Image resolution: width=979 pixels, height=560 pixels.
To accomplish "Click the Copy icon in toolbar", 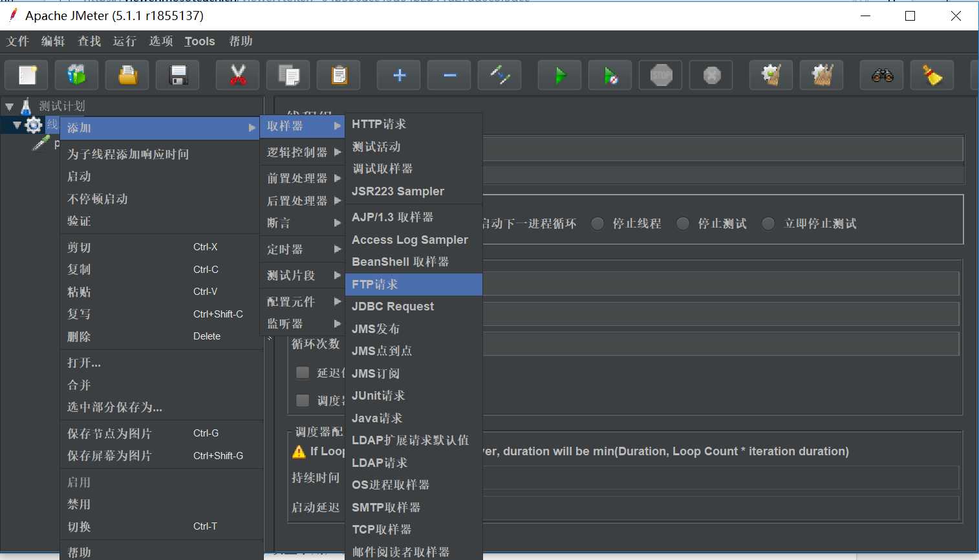I will [x=288, y=76].
